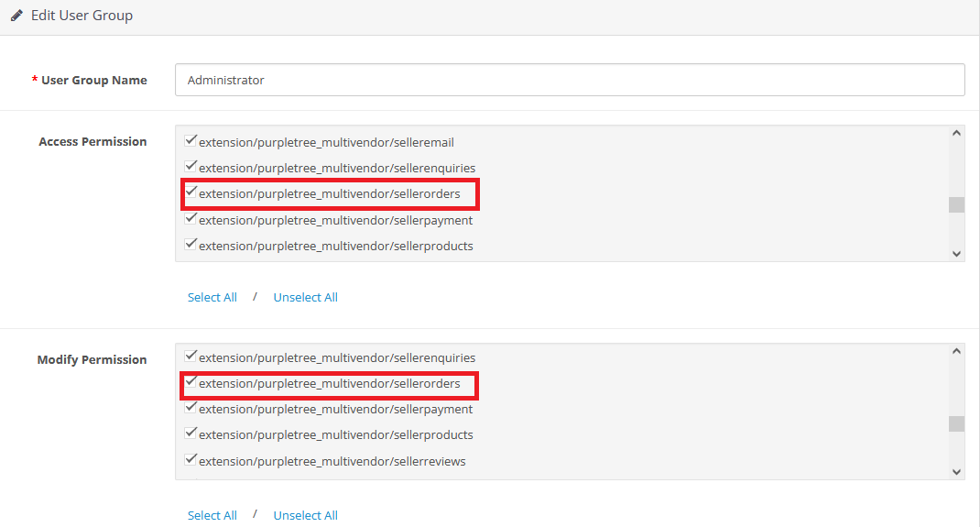The height and width of the screenshot is (527, 980).
Task: Click Unselect All under Access Permission
Action: click(x=305, y=298)
